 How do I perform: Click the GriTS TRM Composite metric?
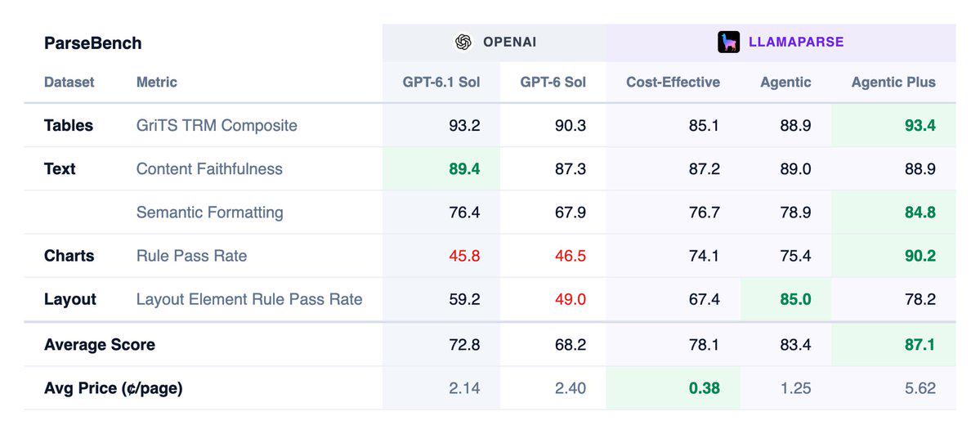(x=217, y=125)
